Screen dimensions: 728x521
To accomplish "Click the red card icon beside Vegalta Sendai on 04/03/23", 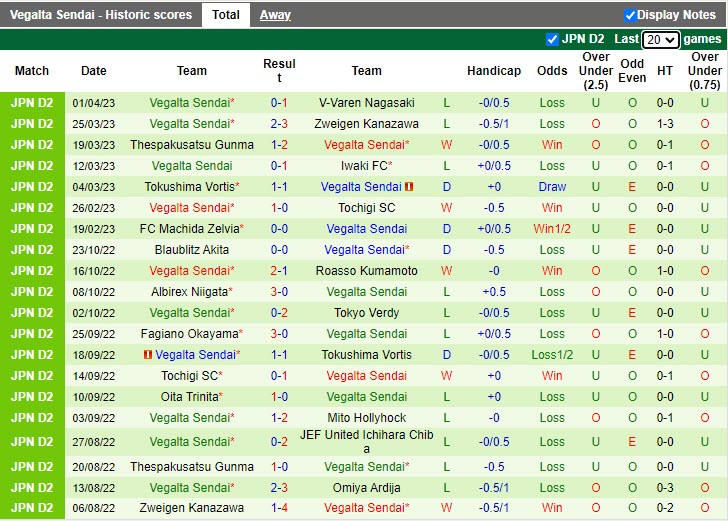I will (409, 187).
